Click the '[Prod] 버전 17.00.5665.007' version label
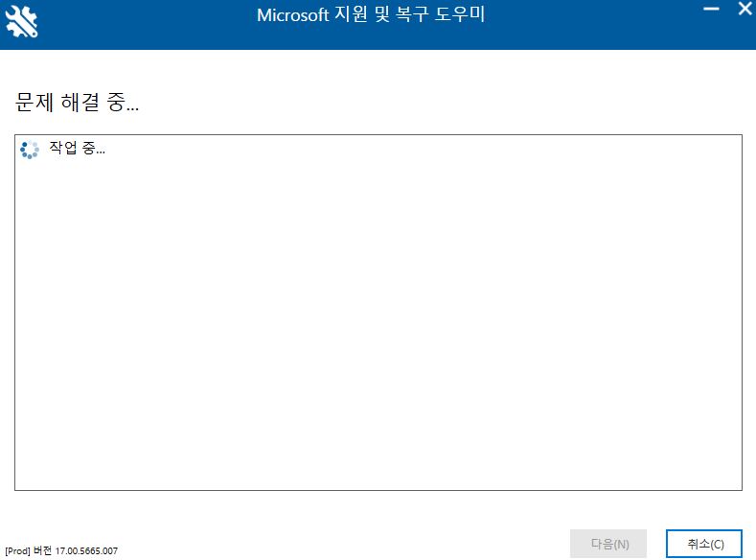756x560 pixels. 61,550
